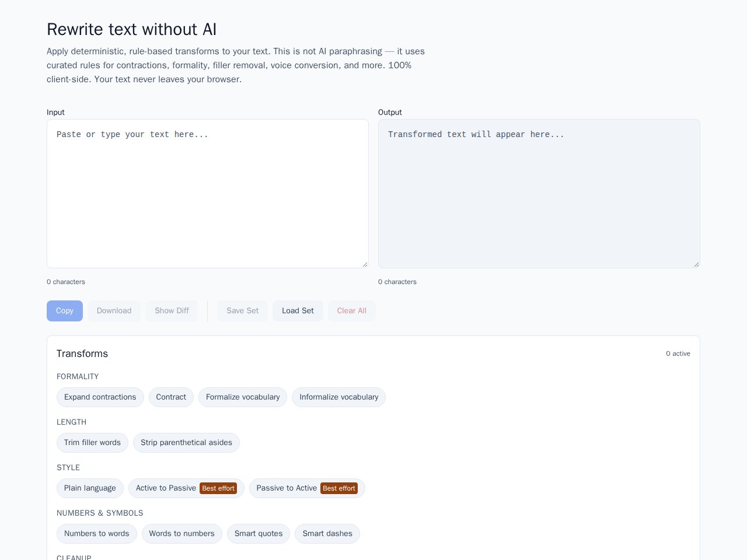Enable Formalize vocabulary transform
This screenshot has height=560, width=747.
(243, 397)
